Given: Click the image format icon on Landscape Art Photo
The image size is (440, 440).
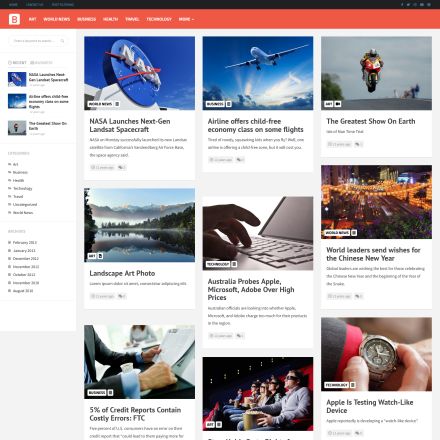Looking at the screenshot, I should [x=101, y=256].
